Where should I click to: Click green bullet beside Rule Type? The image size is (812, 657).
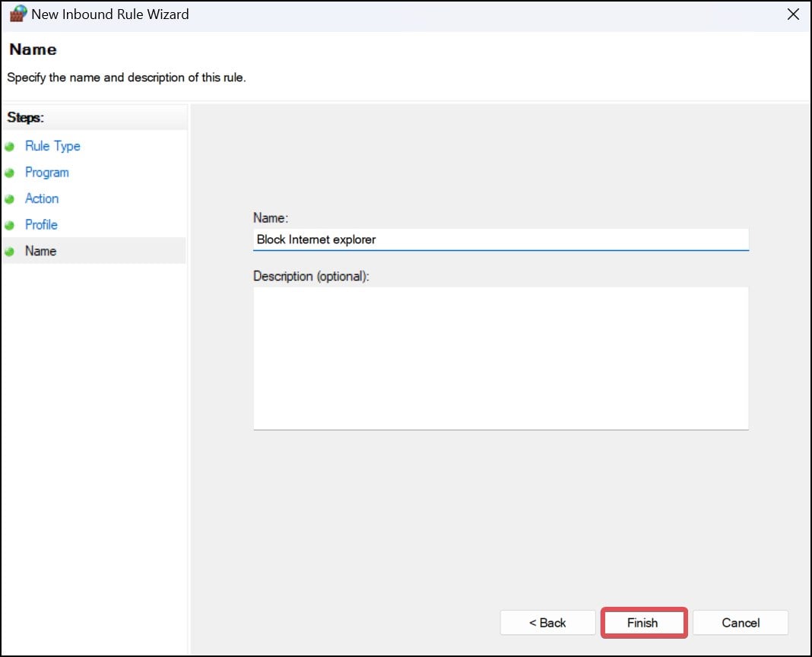coord(9,147)
